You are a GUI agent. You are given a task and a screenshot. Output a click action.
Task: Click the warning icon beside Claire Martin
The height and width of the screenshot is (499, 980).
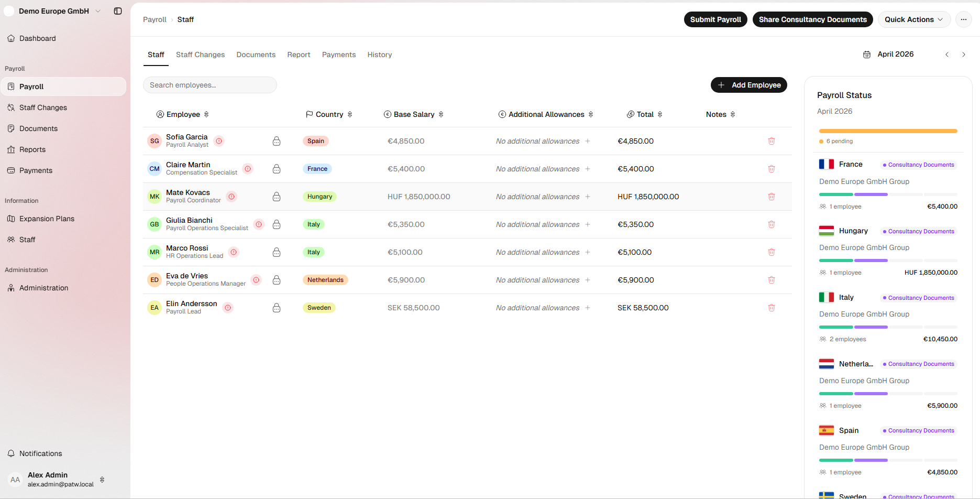[248, 169]
